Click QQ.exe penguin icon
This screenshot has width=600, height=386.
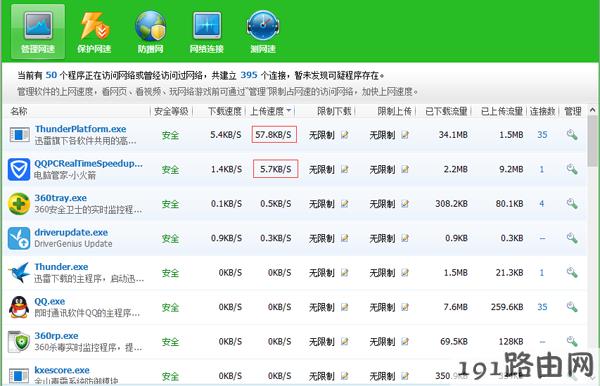[19, 307]
